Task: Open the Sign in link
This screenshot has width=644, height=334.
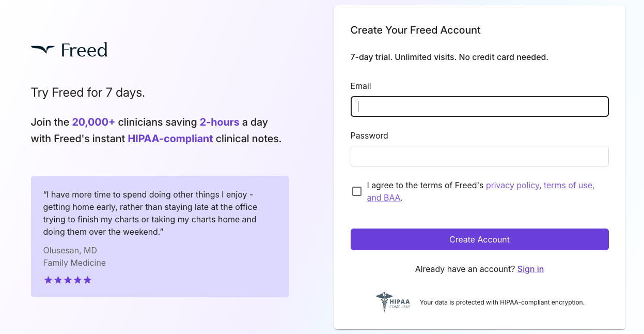Action: click(x=530, y=269)
